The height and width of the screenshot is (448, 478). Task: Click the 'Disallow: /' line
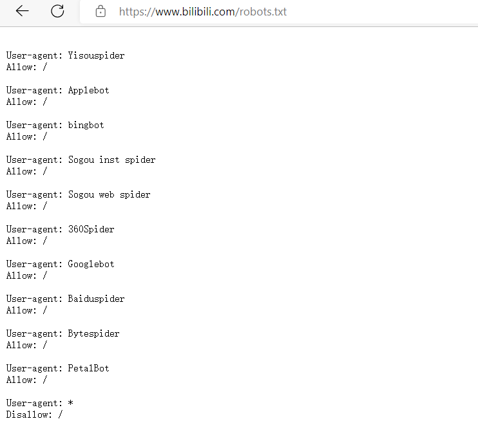(x=34, y=414)
